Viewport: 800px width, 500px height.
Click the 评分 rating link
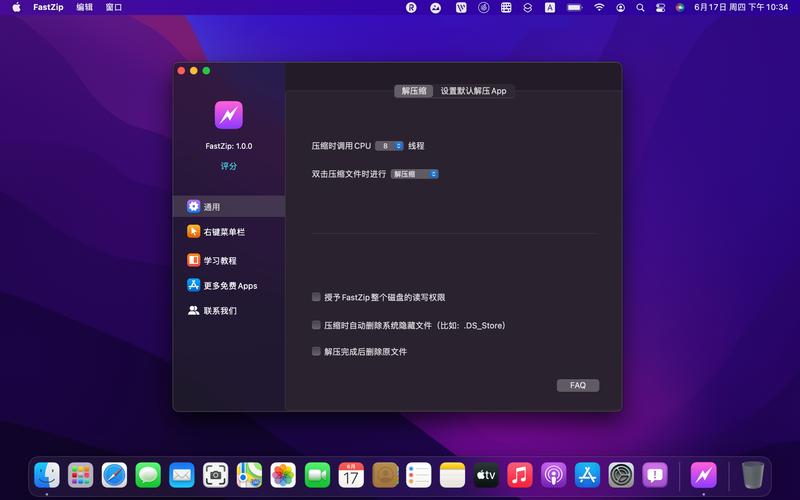click(x=229, y=166)
